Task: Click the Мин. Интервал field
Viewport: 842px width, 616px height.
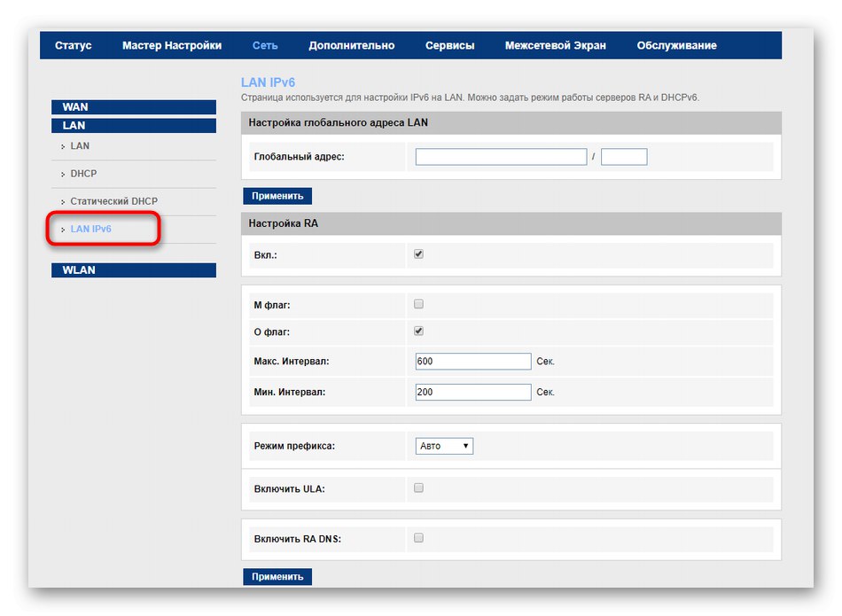Action: coord(473,392)
